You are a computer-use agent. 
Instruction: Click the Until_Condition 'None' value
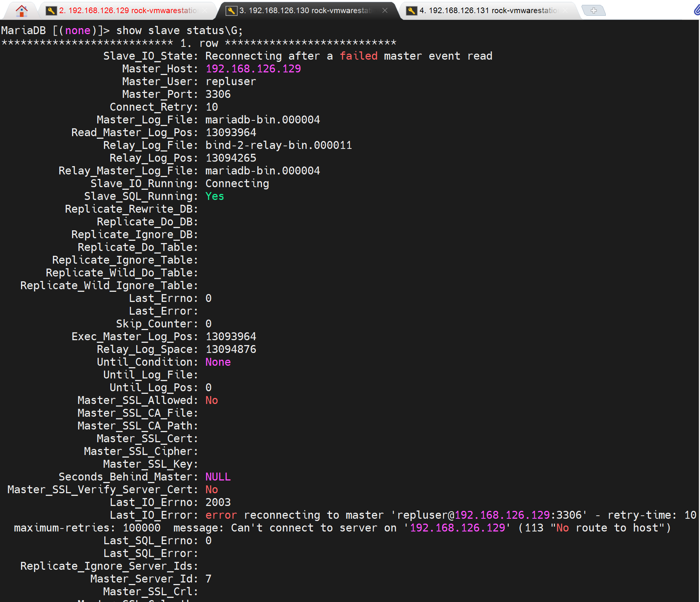[218, 362]
